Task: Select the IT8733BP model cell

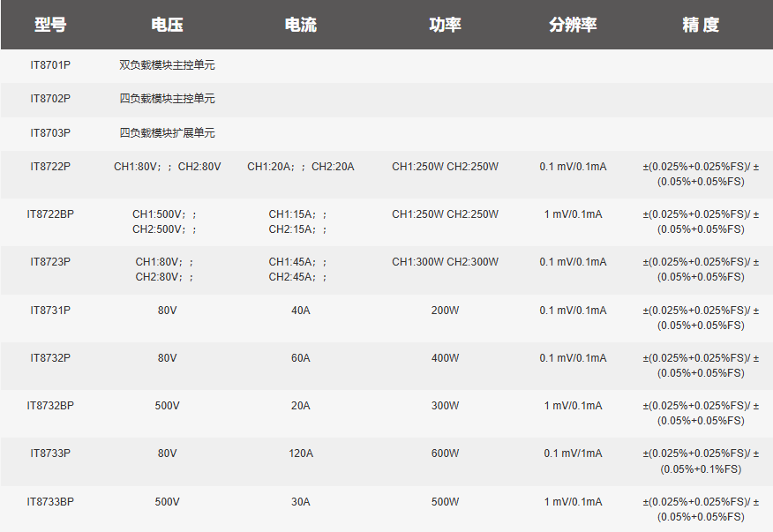Action: point(50,501)
